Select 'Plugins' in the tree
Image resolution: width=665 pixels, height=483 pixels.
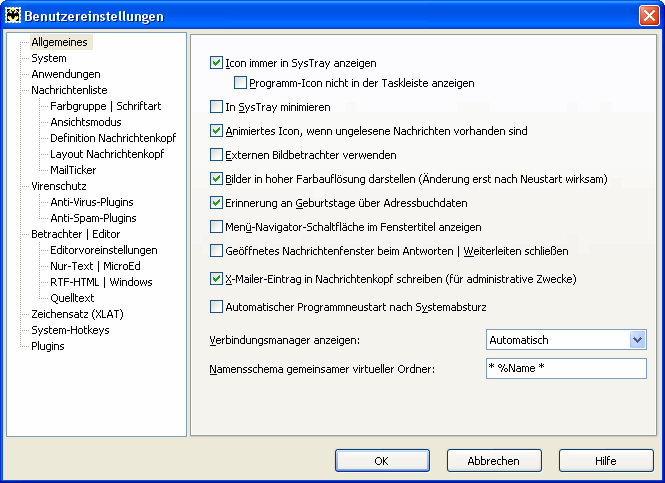pos(48,346)
